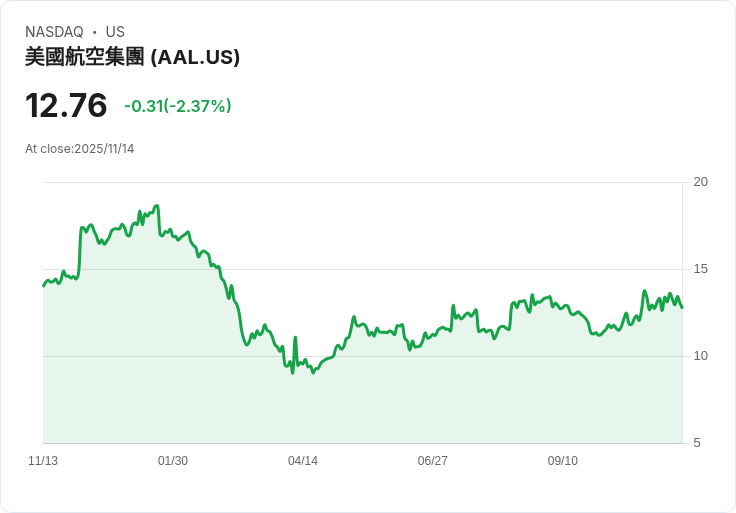Click the chart's lowest dip near April
Image resolution: width=736 pixels, height=513 pixels.
292,373
